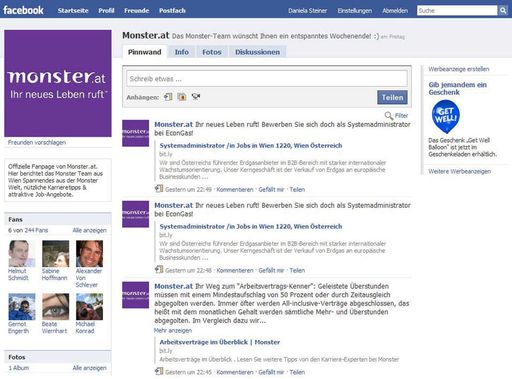Viewport: 512px width, 379px height.
Task: Open Gernot Engerth's profile photo
Action: tap(22, 307)
